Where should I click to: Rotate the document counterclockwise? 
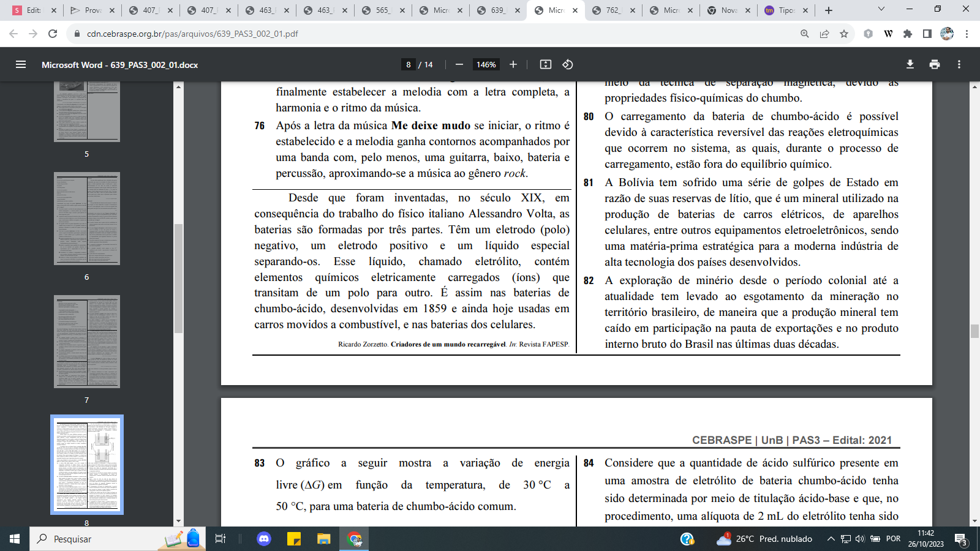(568, 64)
